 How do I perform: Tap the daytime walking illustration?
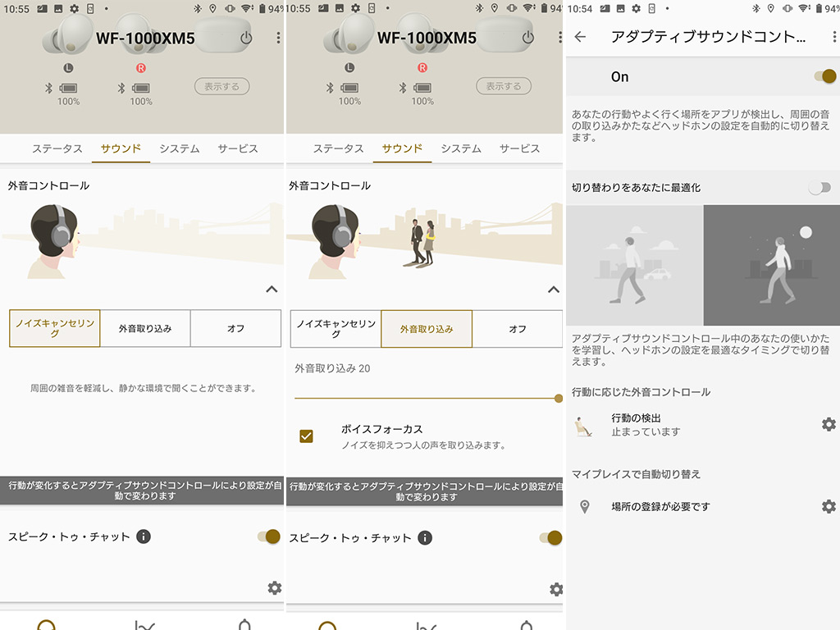[x=635, y=265]
